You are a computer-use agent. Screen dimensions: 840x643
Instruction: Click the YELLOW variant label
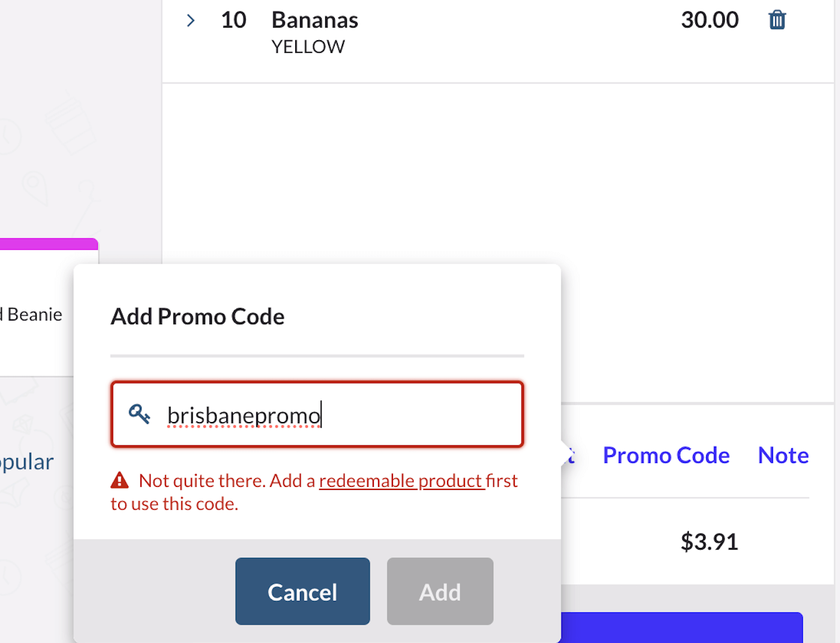click(308, 46)
